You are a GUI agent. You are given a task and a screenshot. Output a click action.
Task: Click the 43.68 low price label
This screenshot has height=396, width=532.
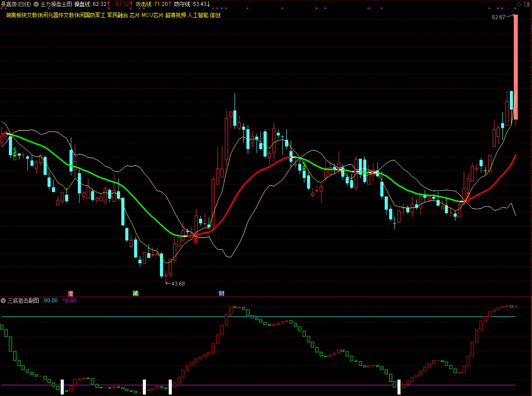178,284
